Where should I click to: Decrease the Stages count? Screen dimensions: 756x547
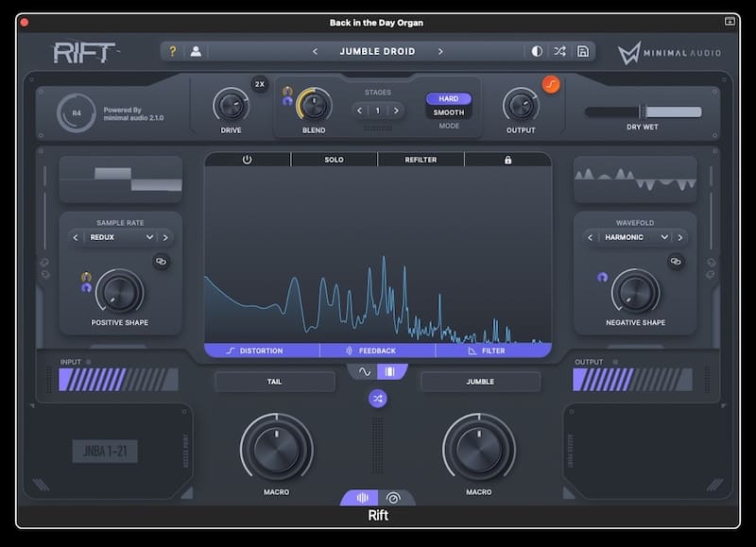pyautogui.click(x=359, y=111)
